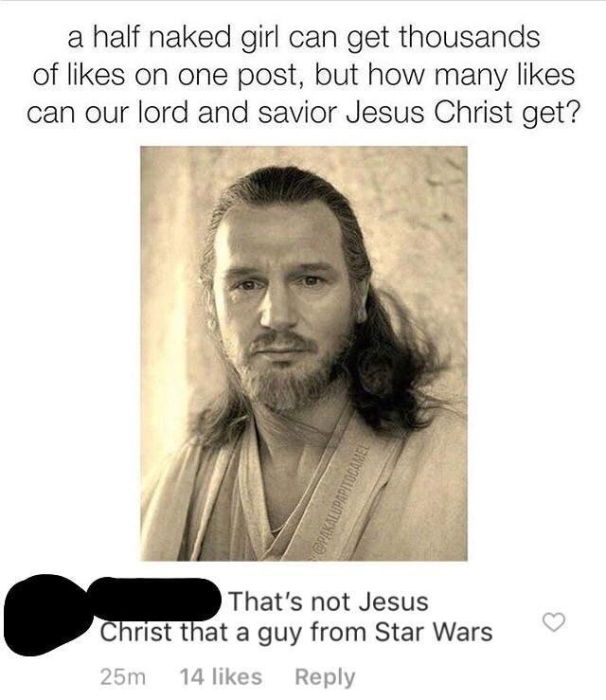Screen dimensions: 606x700
Task: Click the @PAKALUPAPITOCAMEL watermark on the photo
Action: coord(341,501)
